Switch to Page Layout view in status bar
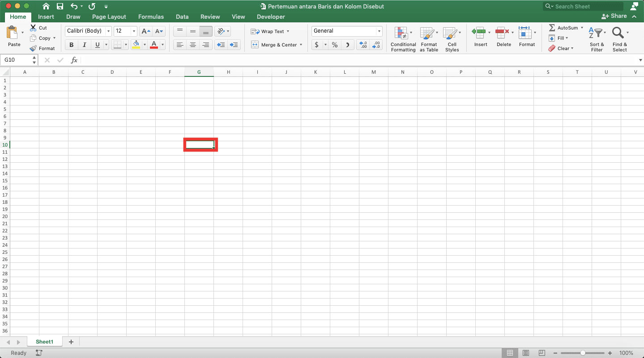The height and width of the screenshot is (358, 644). point(526,353)
